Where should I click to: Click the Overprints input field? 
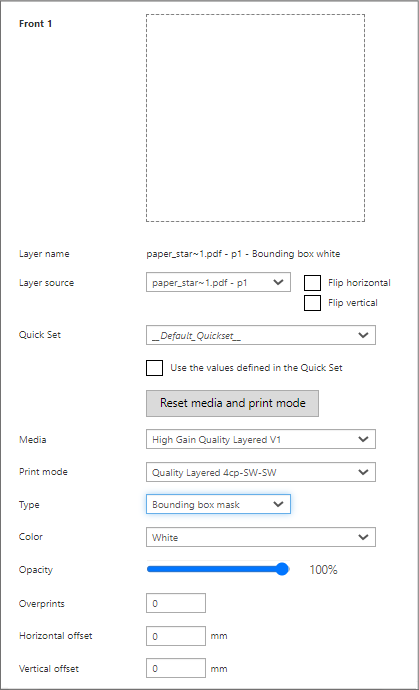(176, 603)
